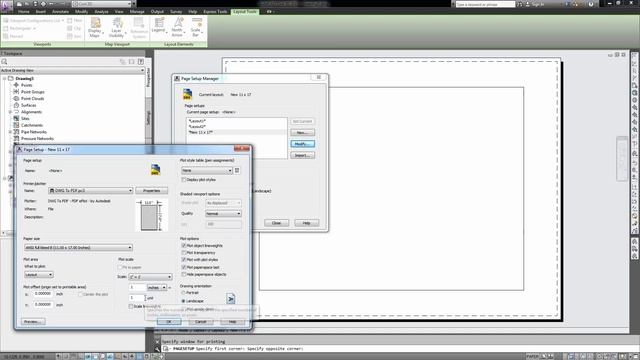Open the plot style table dropdown
640x360 pixels.
(x=207, y=170)
